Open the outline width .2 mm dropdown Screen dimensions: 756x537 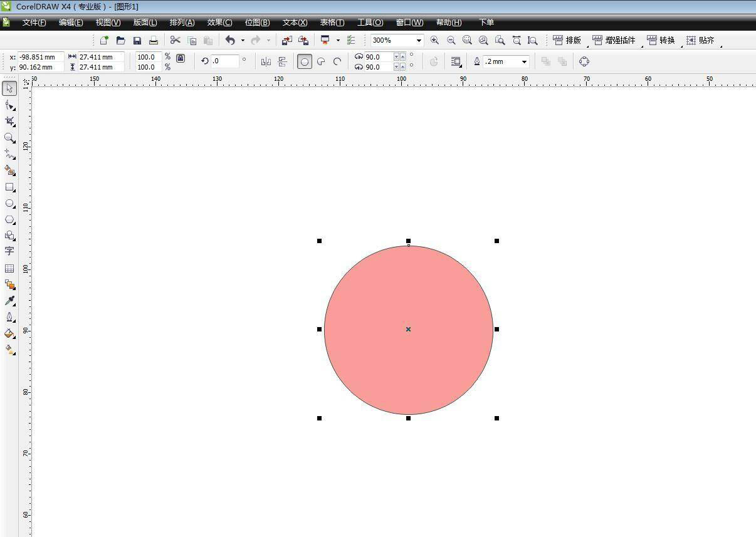click(524, 61)
